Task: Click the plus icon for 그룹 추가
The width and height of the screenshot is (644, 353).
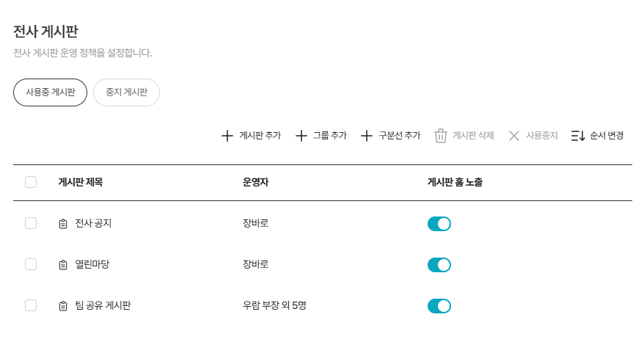Action: (301, 136)
